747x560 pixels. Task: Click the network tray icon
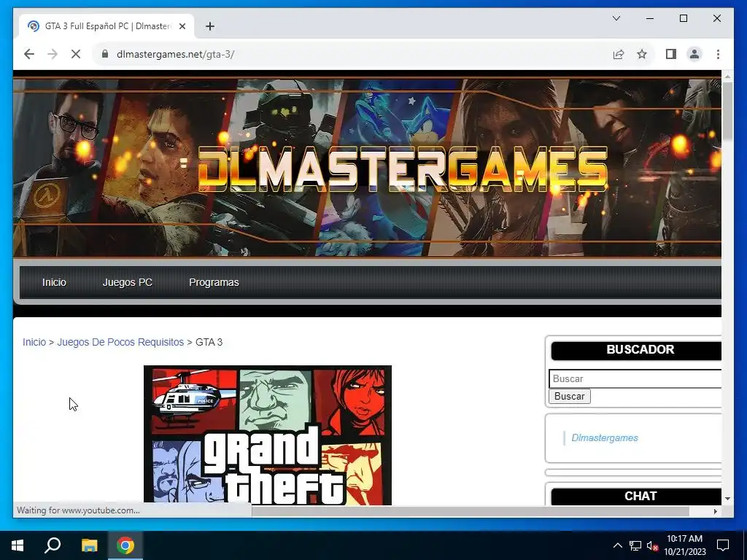[635, 545]
